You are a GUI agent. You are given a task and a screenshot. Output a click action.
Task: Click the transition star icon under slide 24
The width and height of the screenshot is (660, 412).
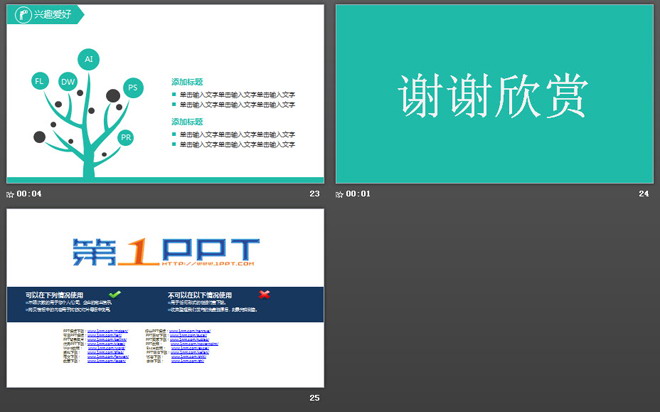[339, 194]
